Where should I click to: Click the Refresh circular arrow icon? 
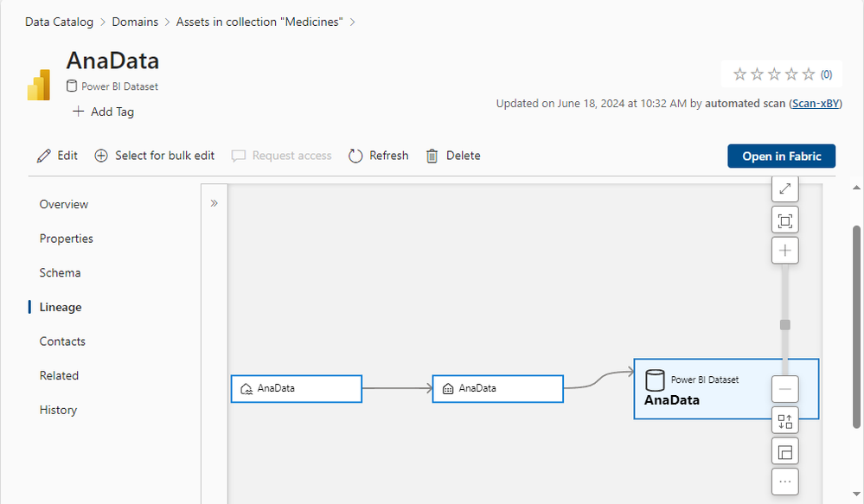pos(355,156)
